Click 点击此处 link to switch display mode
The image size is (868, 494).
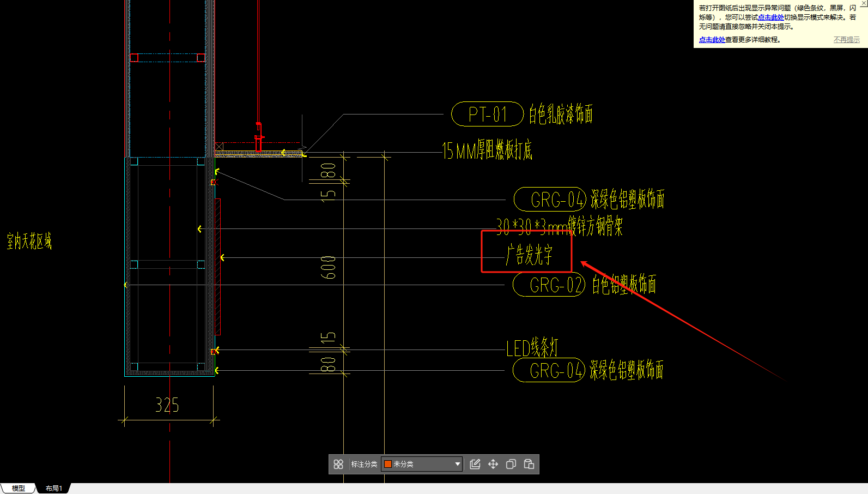point(770,17)
